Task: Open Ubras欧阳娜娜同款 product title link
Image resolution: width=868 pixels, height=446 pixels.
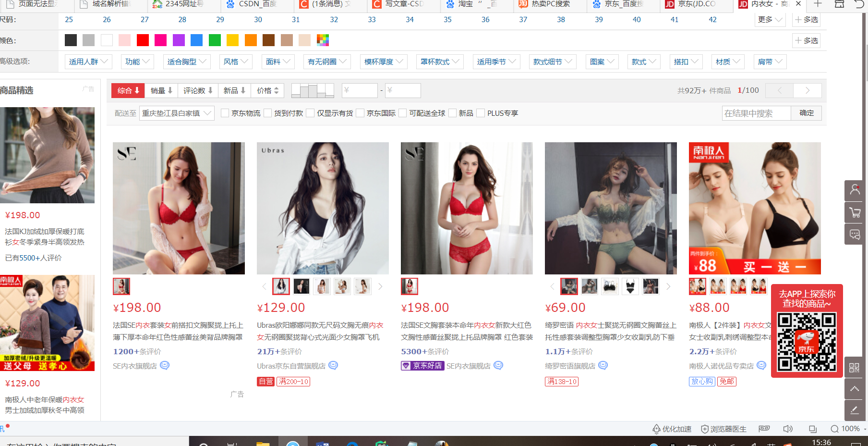Action: pos(320,331)
